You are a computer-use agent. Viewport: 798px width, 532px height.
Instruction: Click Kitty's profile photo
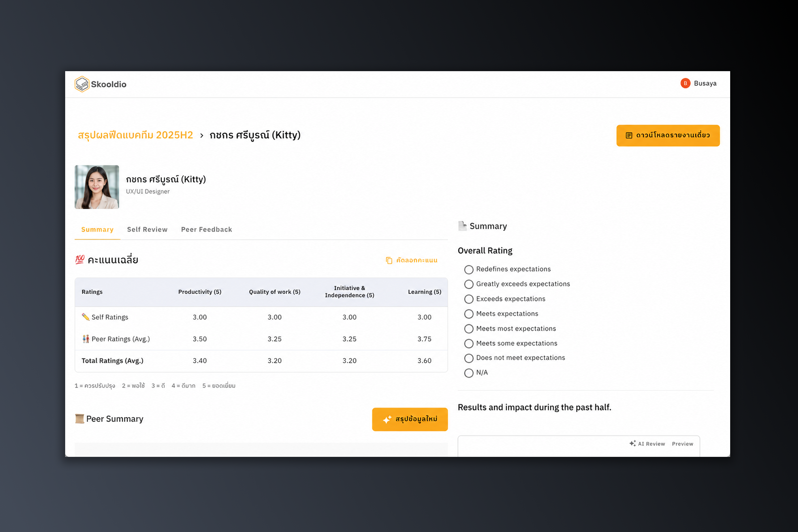click(x=97, y=187)
